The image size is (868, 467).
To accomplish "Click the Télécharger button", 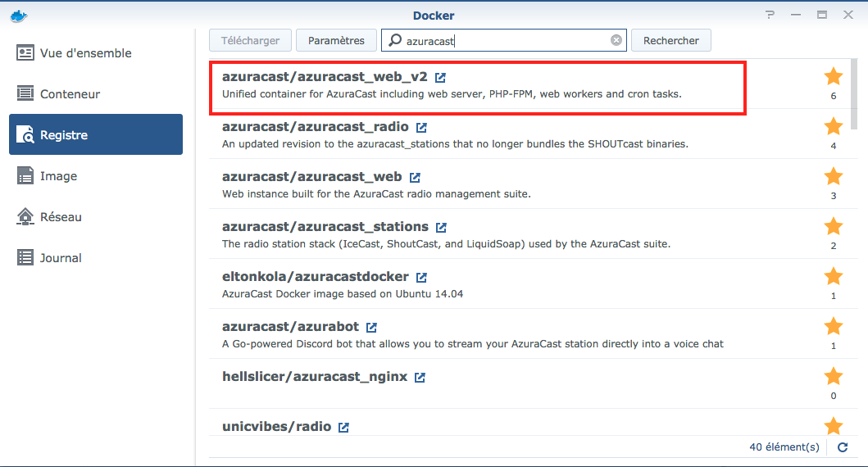I will (x=250, y=40).
